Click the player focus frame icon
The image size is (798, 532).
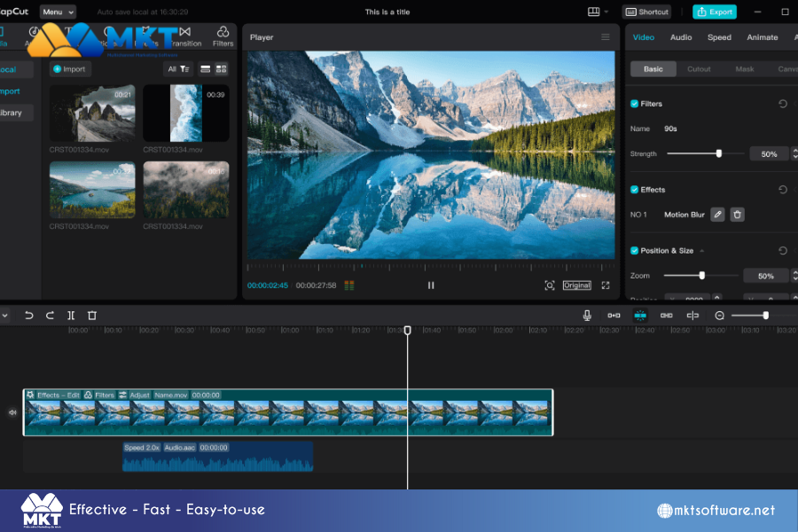(550, 286)
